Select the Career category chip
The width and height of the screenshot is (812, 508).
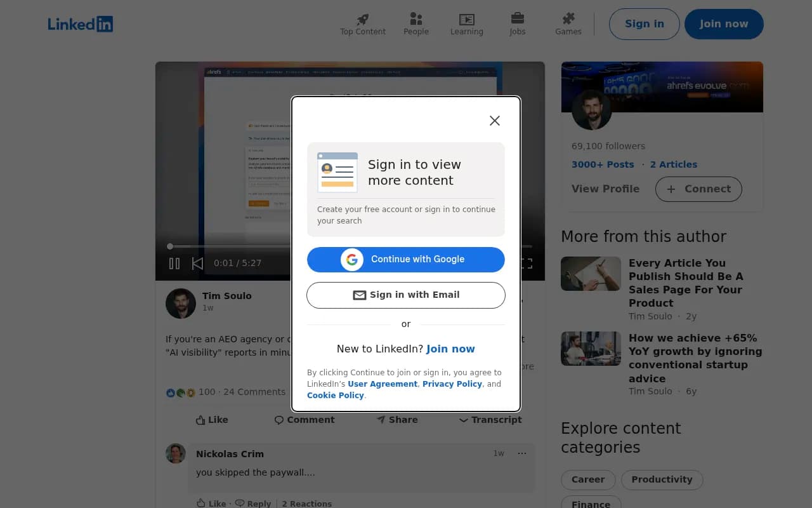(x=588, y=479)
